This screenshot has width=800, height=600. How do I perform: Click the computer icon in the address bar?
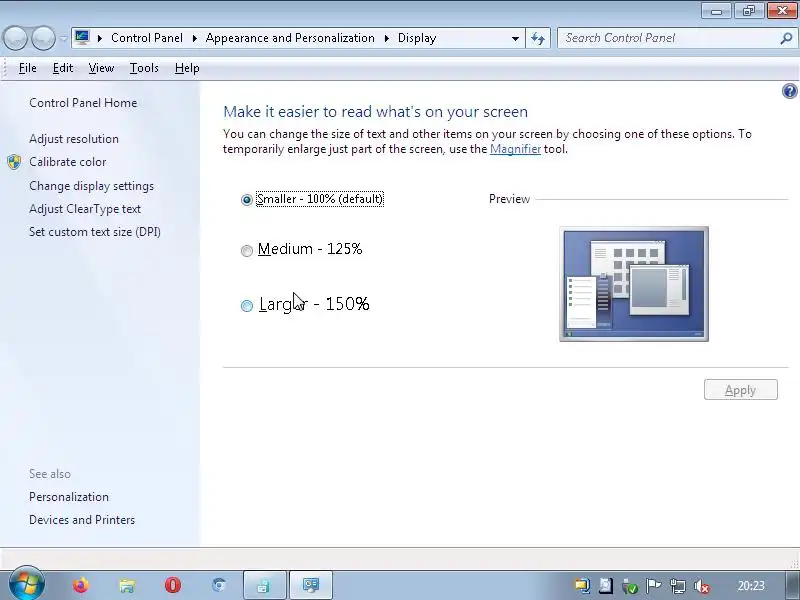82,37
